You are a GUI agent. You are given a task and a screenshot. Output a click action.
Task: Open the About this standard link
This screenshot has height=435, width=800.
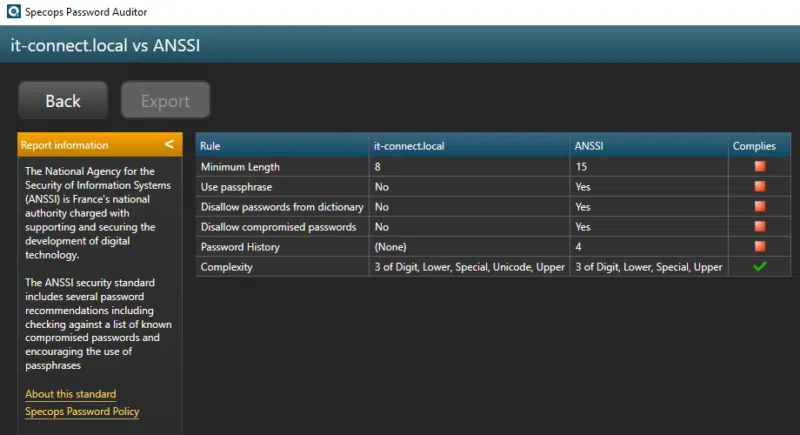70,394
